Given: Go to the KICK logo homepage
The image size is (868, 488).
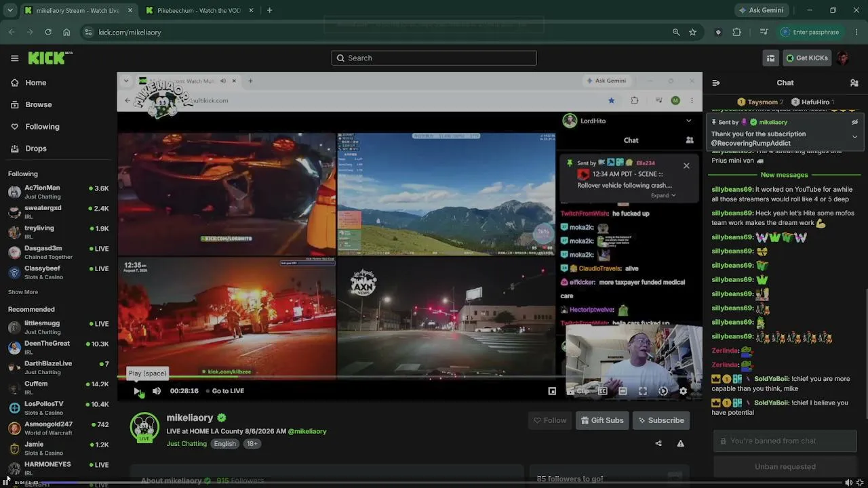Looking at the screenshot, I should (x=50, y=58).
